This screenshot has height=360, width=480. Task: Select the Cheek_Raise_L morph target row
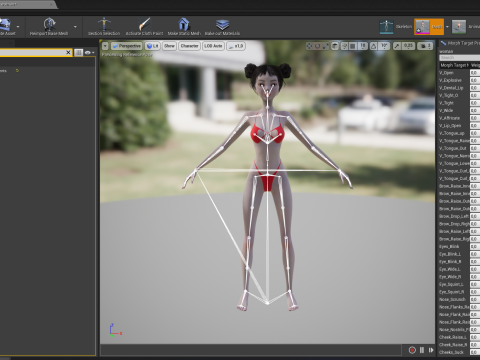click(x=459, y=337)
